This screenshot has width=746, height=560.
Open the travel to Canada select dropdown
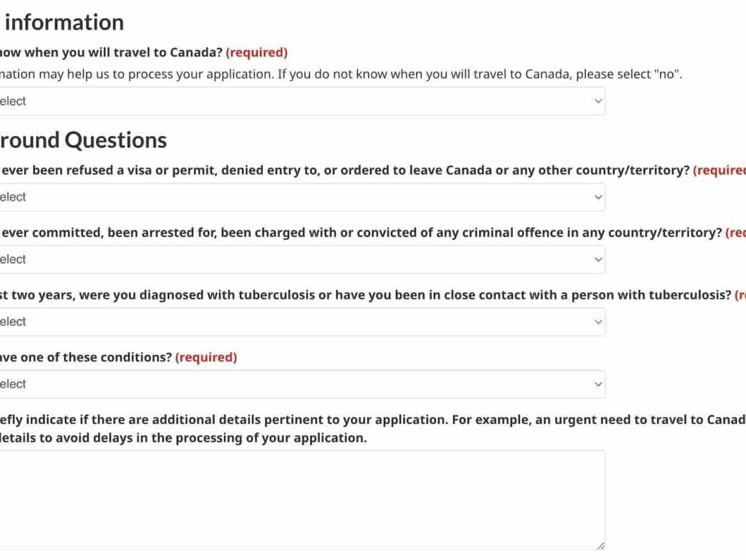301,101
